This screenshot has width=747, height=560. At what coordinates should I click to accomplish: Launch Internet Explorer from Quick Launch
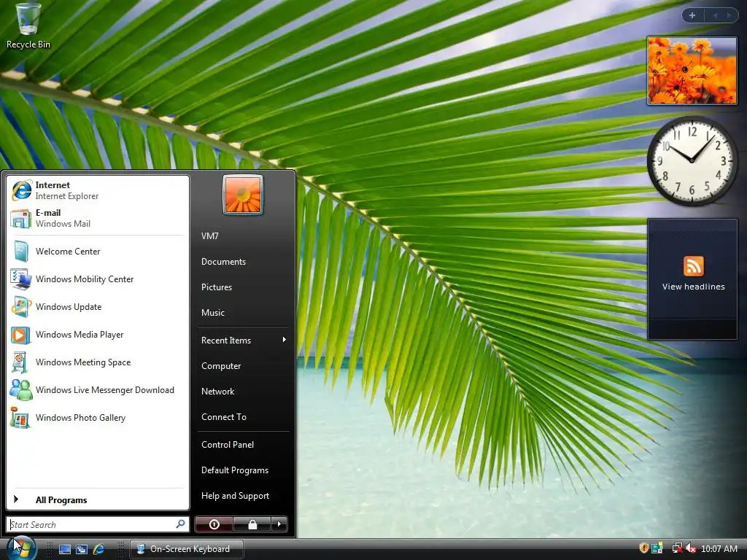click(98, 549)
